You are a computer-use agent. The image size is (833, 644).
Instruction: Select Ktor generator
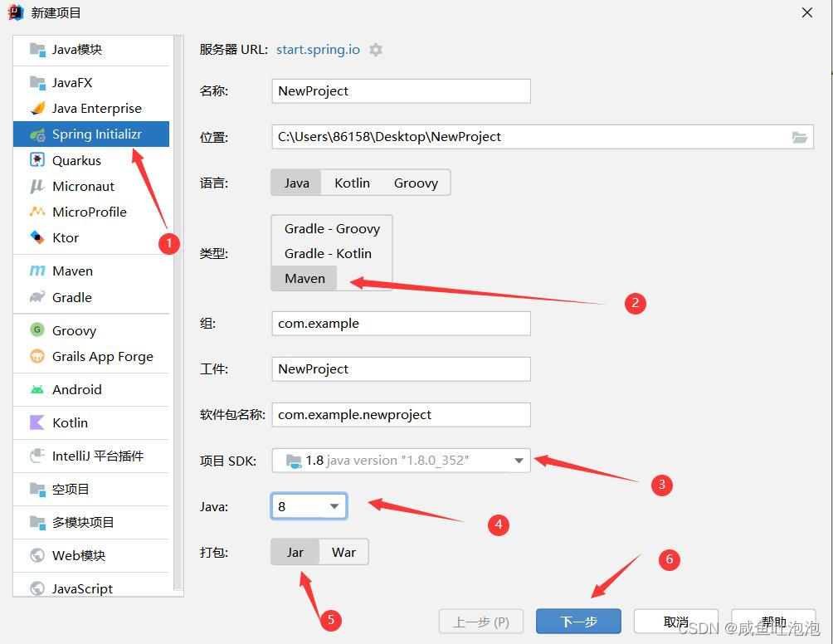91,237
